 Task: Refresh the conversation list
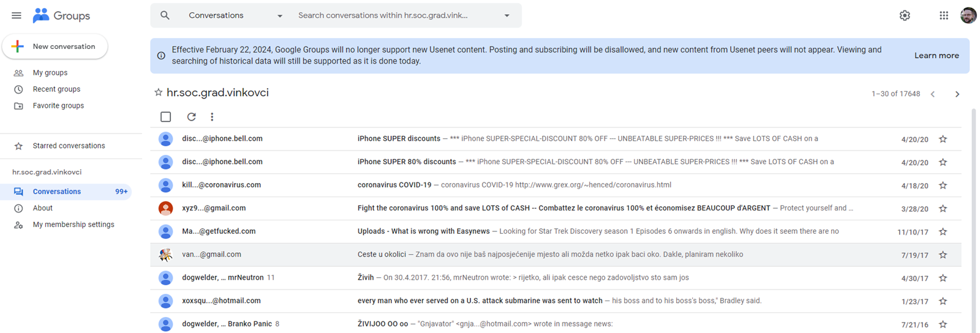191,116
